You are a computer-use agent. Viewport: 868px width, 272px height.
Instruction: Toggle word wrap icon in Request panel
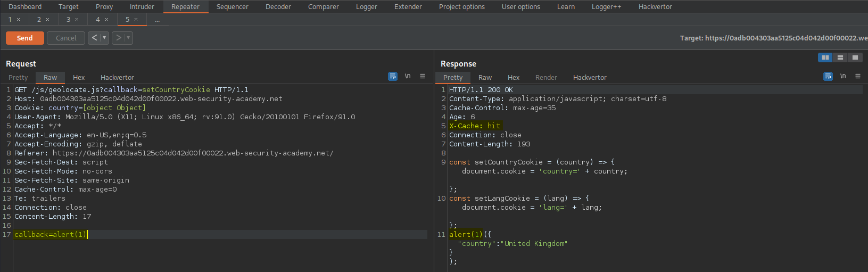(x=393, y=77)
